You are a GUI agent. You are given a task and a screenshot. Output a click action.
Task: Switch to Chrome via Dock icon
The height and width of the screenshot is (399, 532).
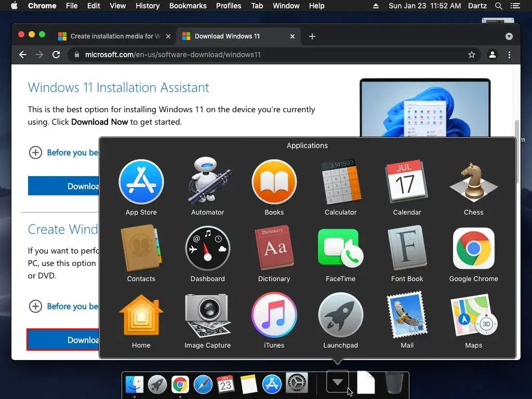pos(180,385)
